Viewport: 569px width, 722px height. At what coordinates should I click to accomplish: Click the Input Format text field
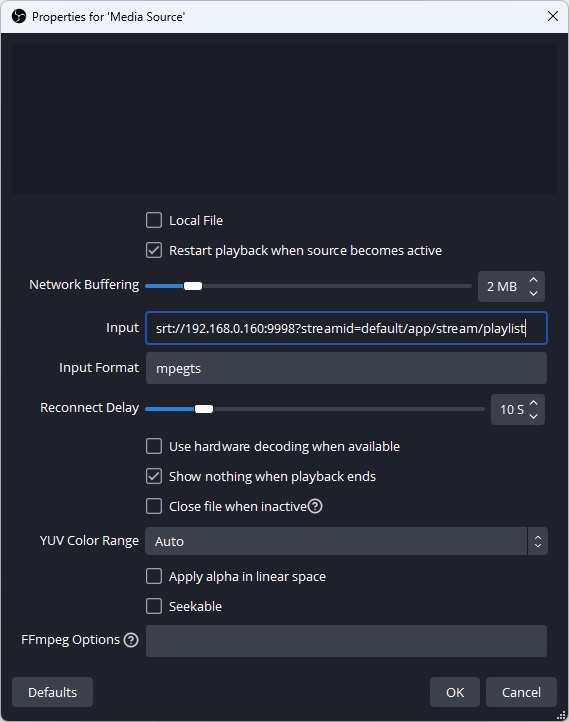[346, 368]
